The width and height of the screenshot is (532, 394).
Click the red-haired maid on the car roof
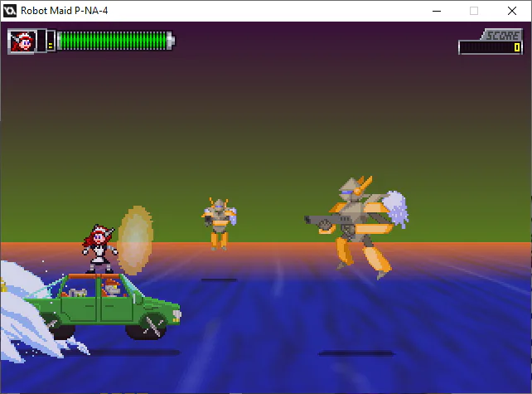99,249
